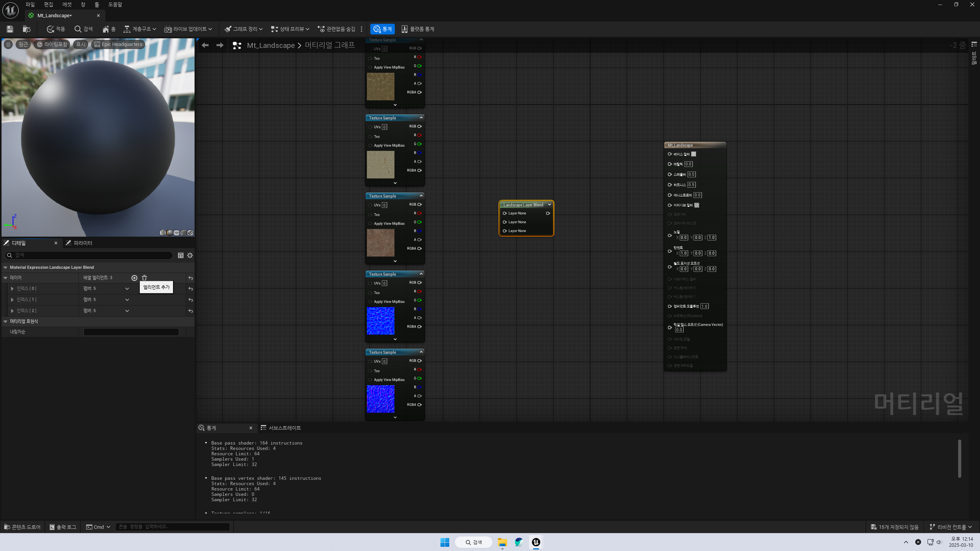Toggle Hide Unrelated (관련없음 숨김)
Viewport: 980px width, 551px height.
(x=337, y=29)
